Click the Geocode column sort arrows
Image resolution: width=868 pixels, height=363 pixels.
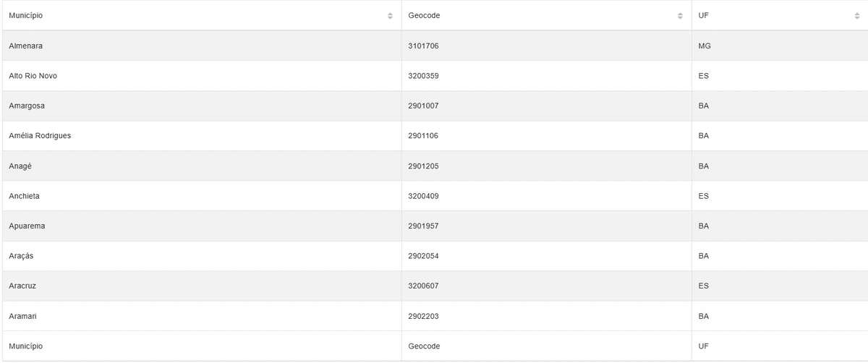680,16
